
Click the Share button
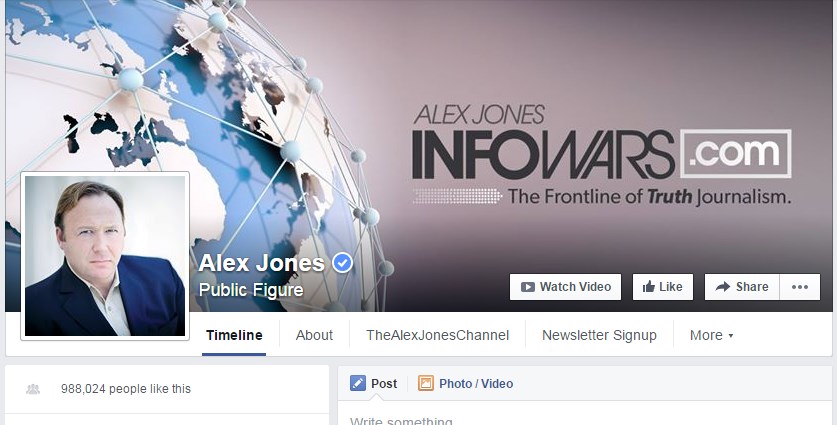[742, 287]
